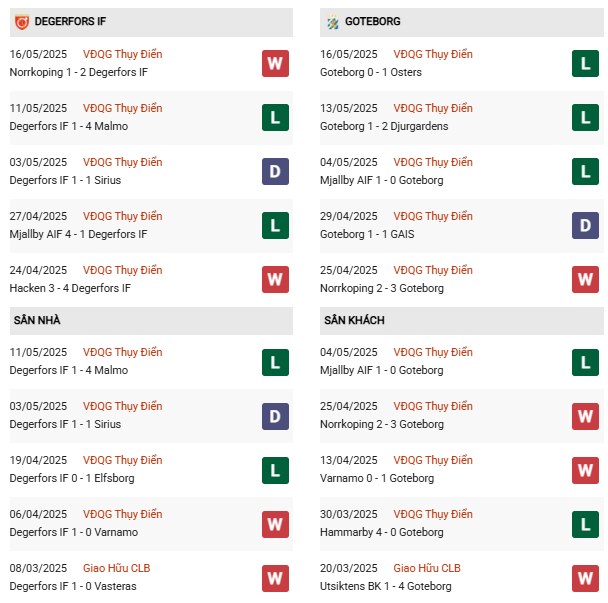Click the Goteborg team crest icon
The width and height of the screenshot is (608, 603).
333,21
